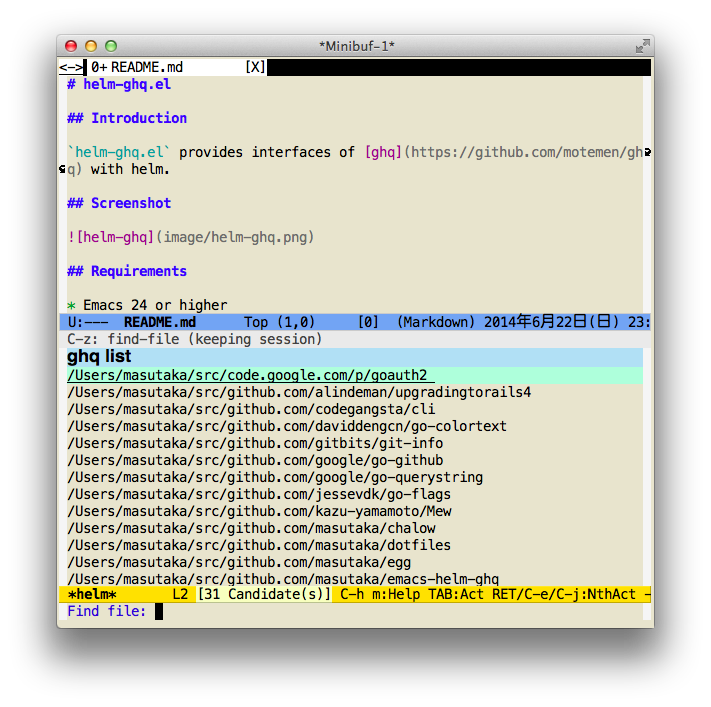The width and height of the screenshot is (711, 707).
Task: Click the 'C-h m:Help' hint
Action: (x=380, y=595)
